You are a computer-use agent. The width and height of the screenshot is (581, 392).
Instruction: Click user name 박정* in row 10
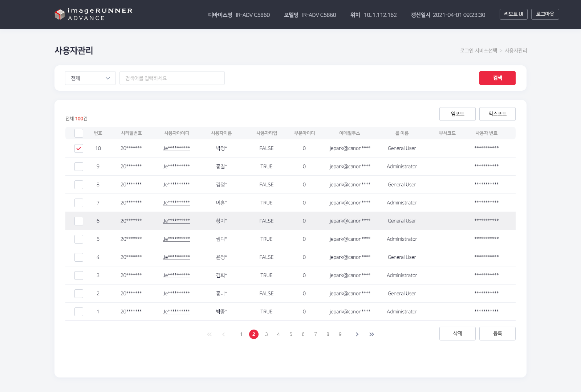(222, 148)
